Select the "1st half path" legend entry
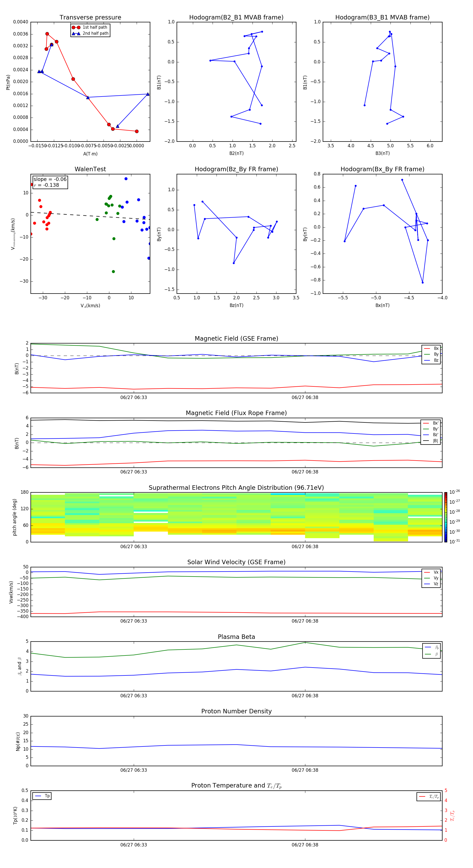The height and width of the screenshot is (868, 473). [x=90, y=27]
